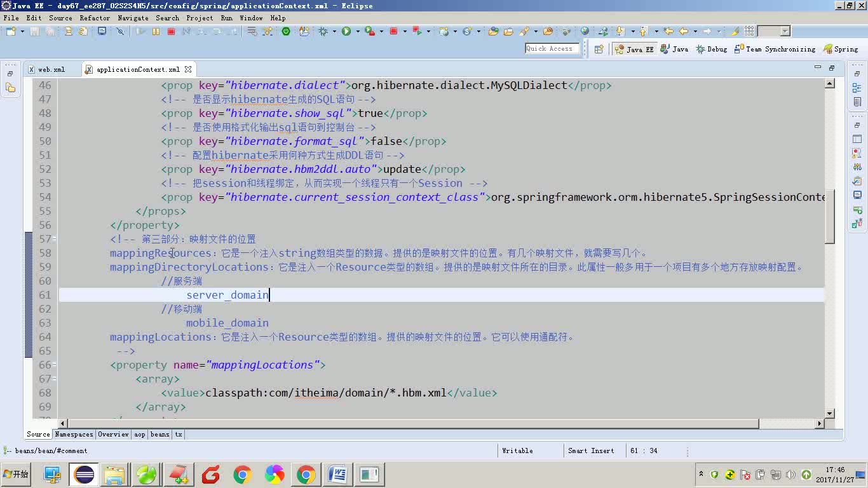
Task: Open the Debug configurations dropdown arrow
Action: (334, 31)
